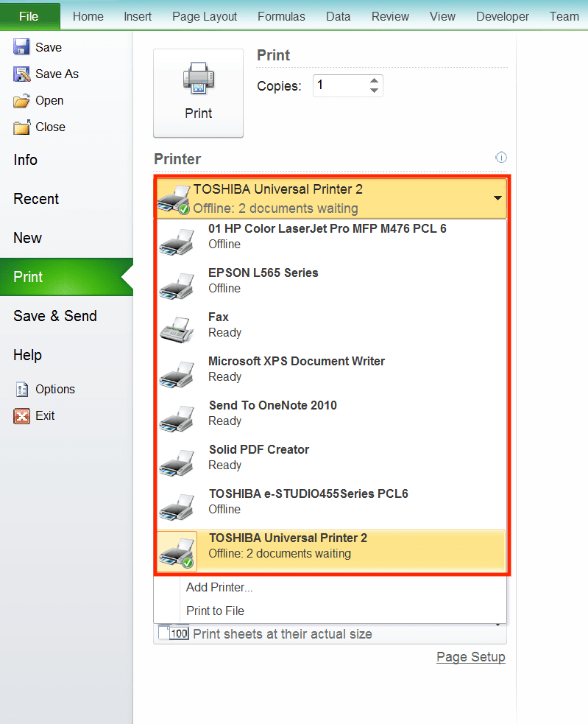Open the Developer tab

tap(503, 16)
